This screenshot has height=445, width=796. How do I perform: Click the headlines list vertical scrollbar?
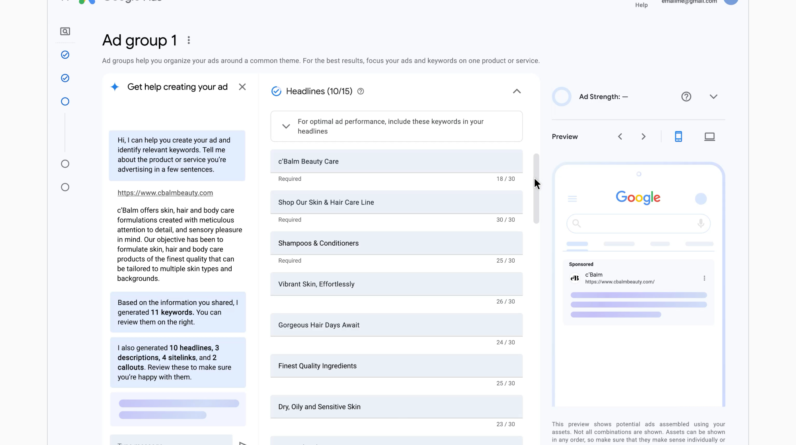[x=536, y=188]
